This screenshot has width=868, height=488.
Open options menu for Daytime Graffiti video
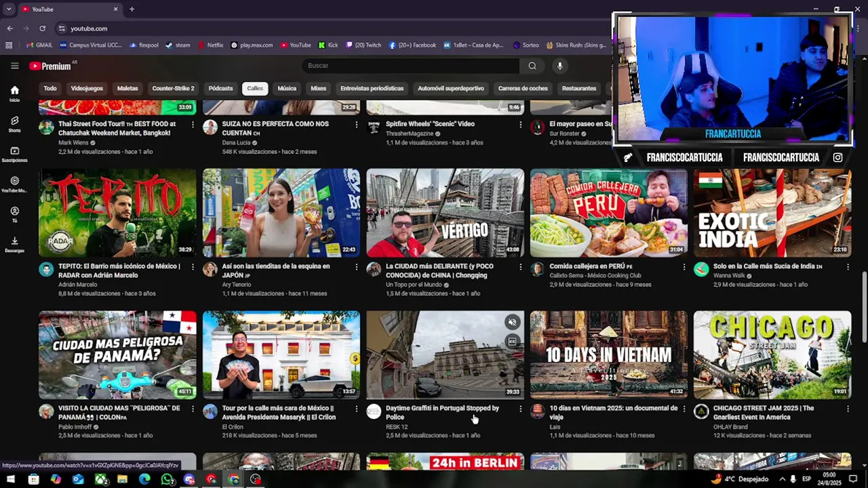(520, 409)
